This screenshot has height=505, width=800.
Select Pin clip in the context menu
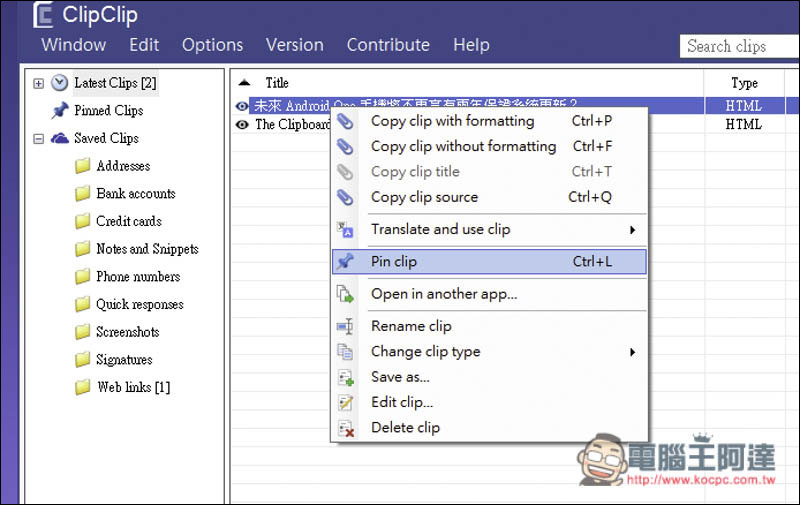489,261
